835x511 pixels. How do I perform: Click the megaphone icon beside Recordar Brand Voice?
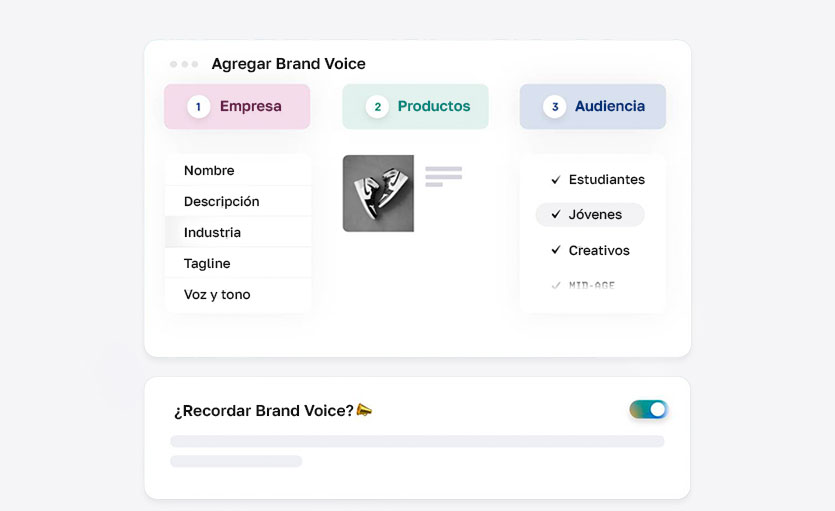[364, 410]
